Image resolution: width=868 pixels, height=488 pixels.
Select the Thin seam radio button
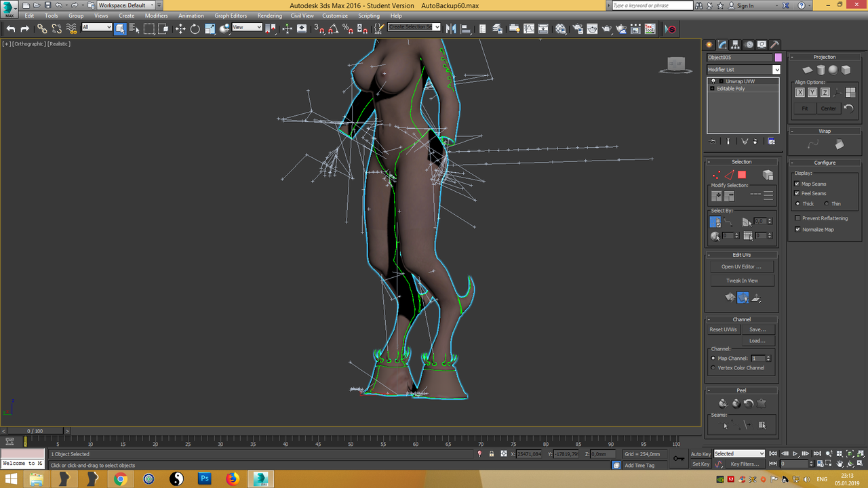coord(826,203)
